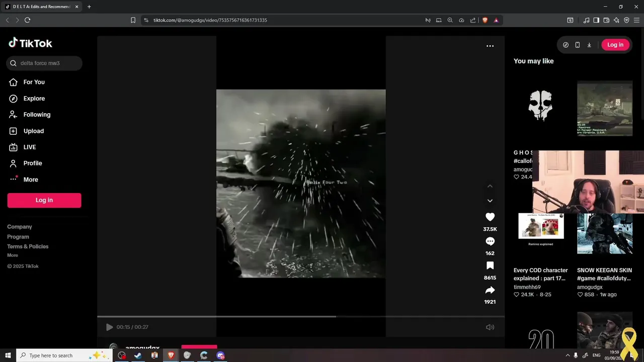Click the TikTok URL in address bar
Screen dimensions: 644x362
(210, 20)
